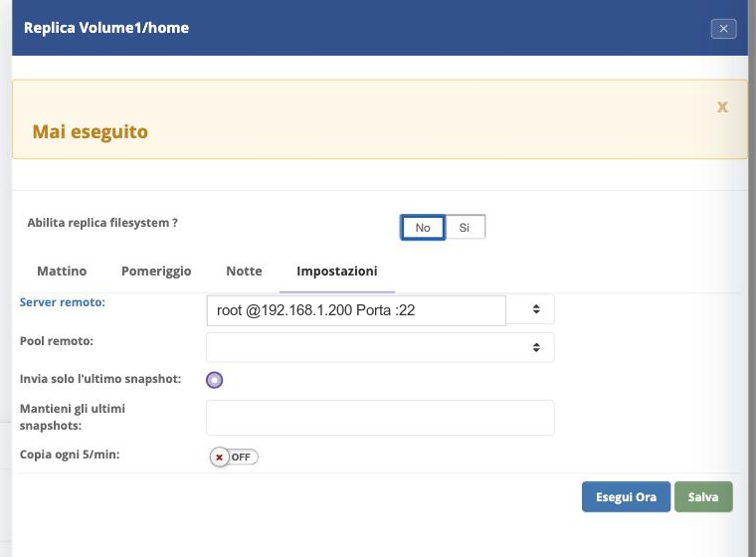
Task: Click the Esegui Ora button
Action: tap(626, 496)
